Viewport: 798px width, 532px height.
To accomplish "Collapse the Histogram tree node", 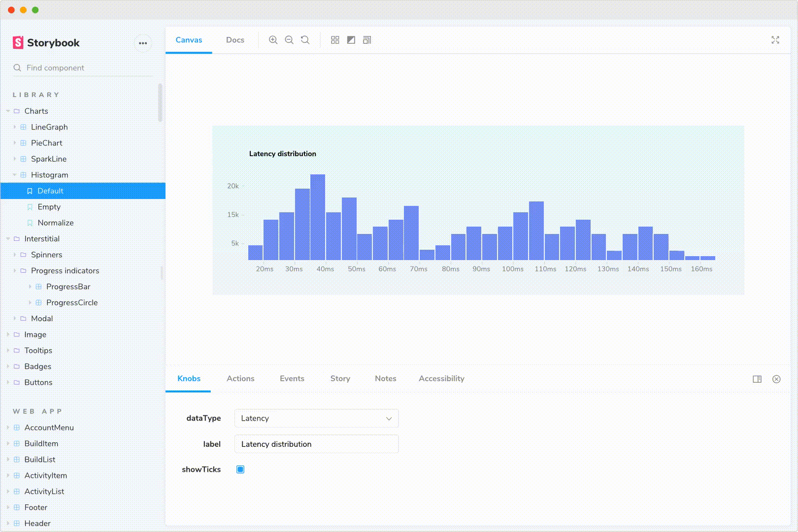I will 49,175.
